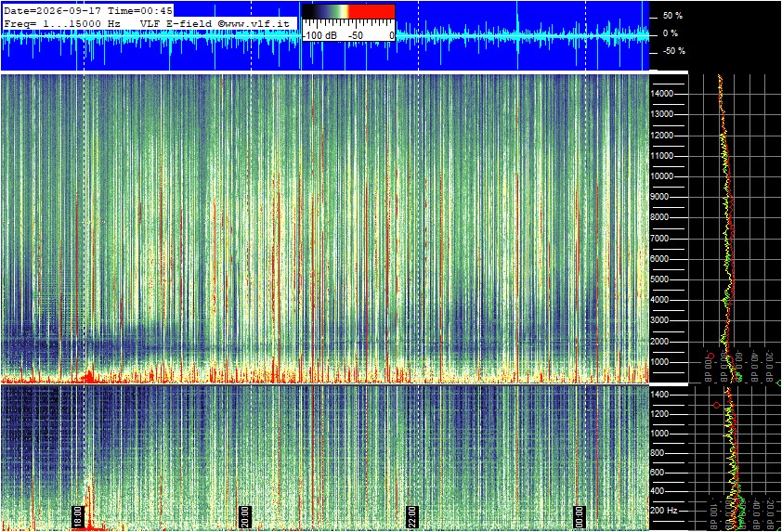Click the '0 %' amplitude label
This screenshot has width=782, height=532.
[671, 33]
